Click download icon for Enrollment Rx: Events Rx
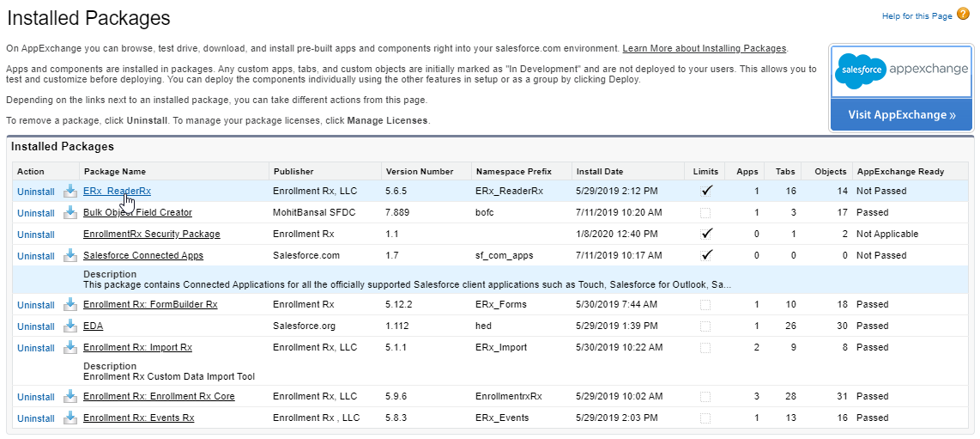The image size is (980, 439). pyautogui.click(x=70, y=418)
